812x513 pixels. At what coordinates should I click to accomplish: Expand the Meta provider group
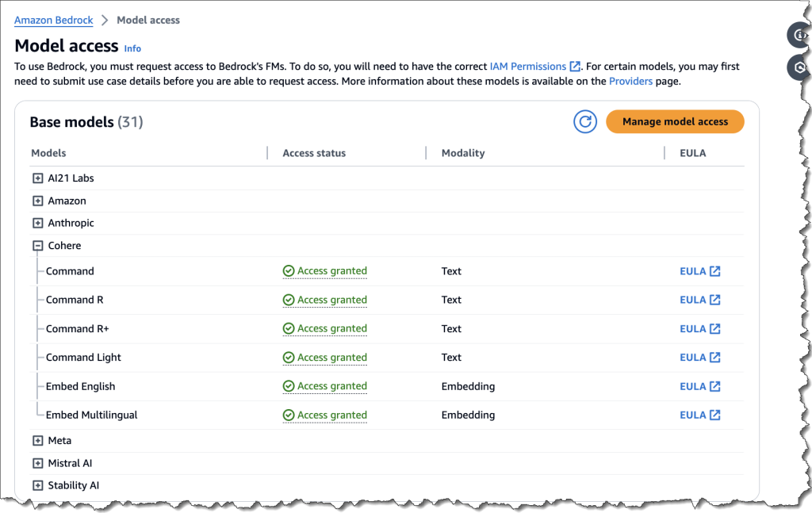pos(38,441)
